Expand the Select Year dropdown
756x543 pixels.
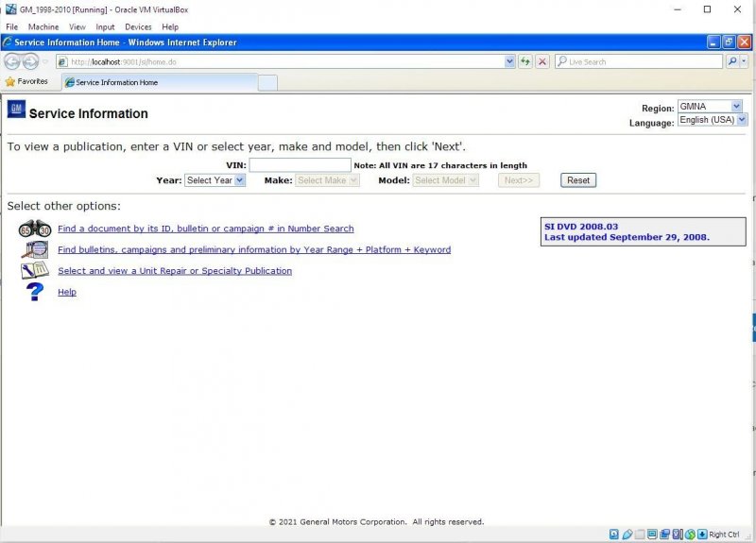pos(215,180)
